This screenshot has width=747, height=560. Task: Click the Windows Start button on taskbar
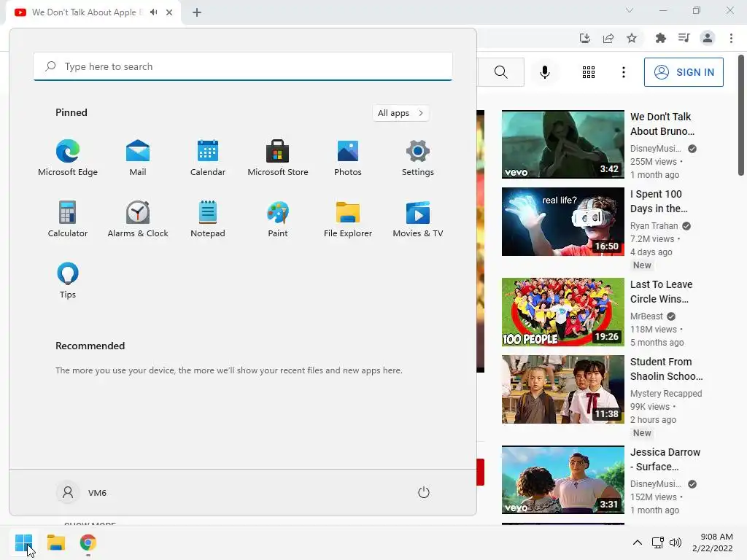click(x=24, y=542)
